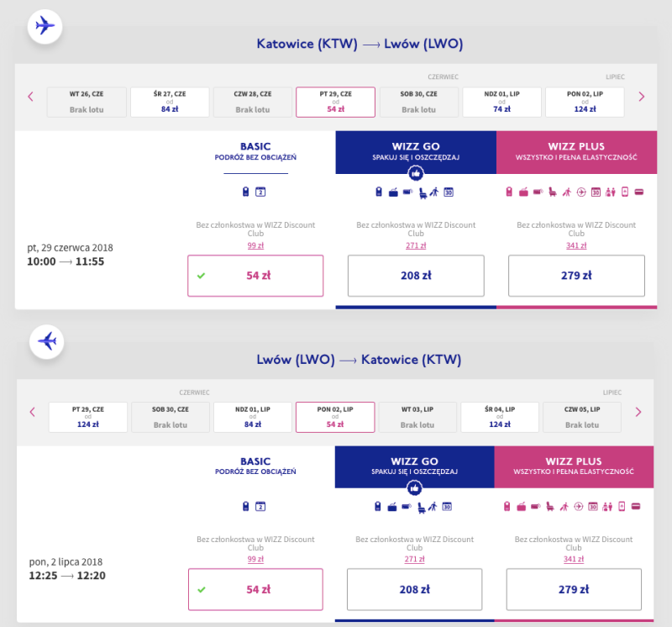This screenshot has width=672, height=627.
Task: Click the return plane icon near Lwów header
Action: coord(47,341)
